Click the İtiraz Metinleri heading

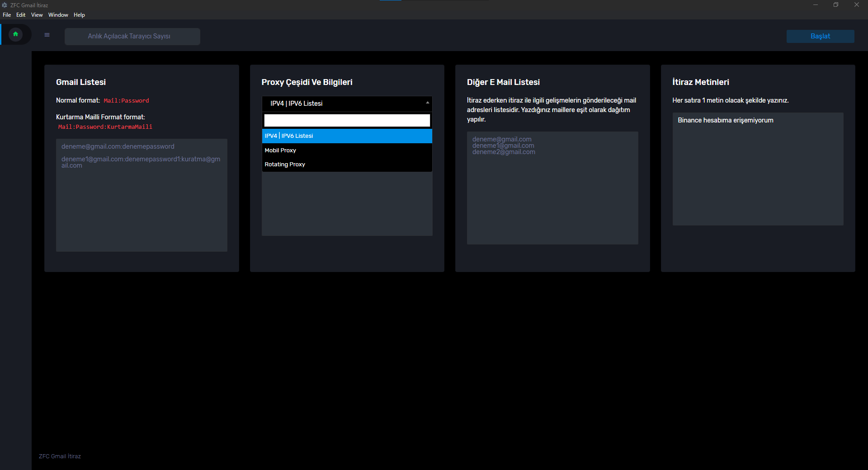(701, 82)
